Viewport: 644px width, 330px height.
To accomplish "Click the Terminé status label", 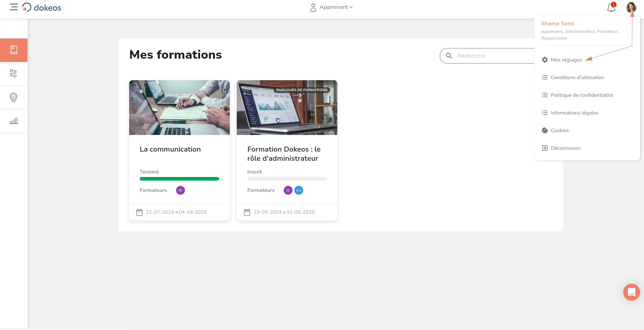I will (149, 172).
